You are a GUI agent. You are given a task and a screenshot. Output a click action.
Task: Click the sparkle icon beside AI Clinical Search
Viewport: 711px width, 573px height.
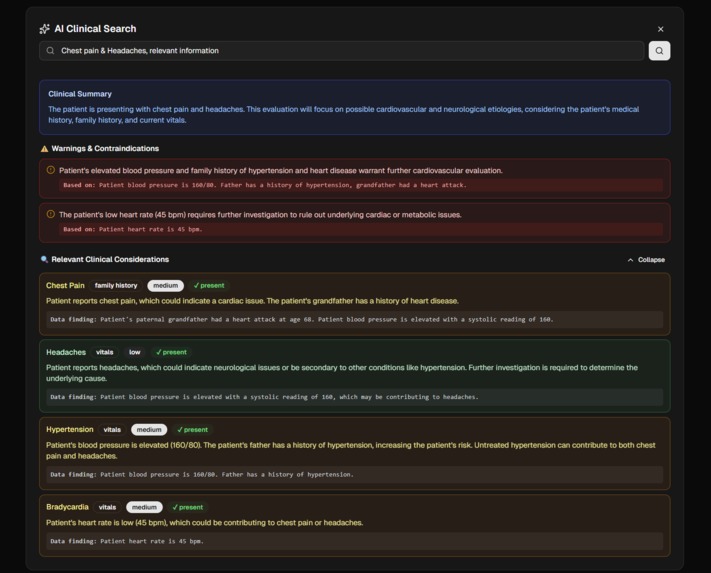(x=44, y=29)
